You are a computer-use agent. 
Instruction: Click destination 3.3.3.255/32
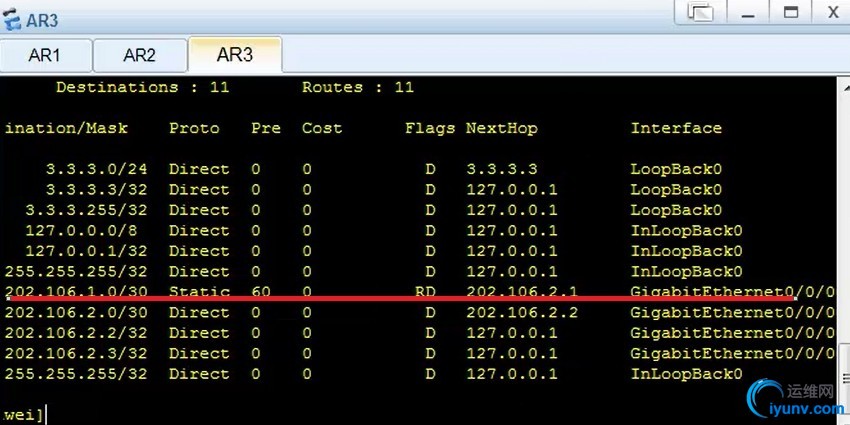[x=86, y=210]
